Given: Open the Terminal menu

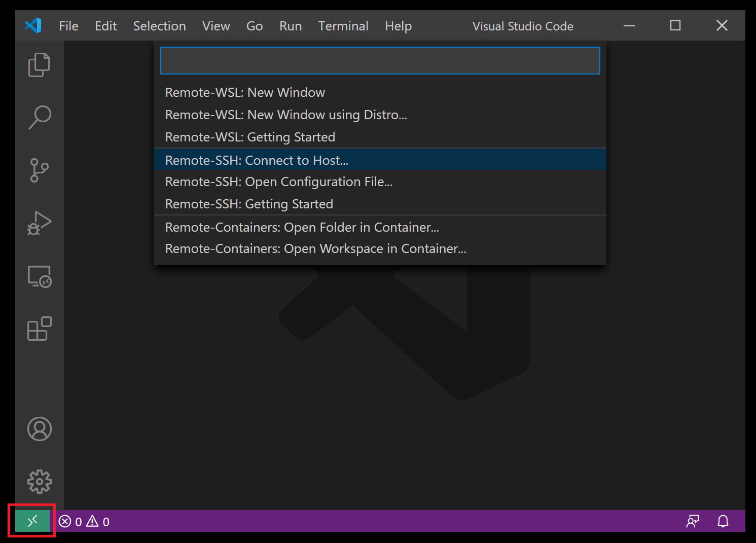Looking at the screenshot, I should tap(343, 26).
